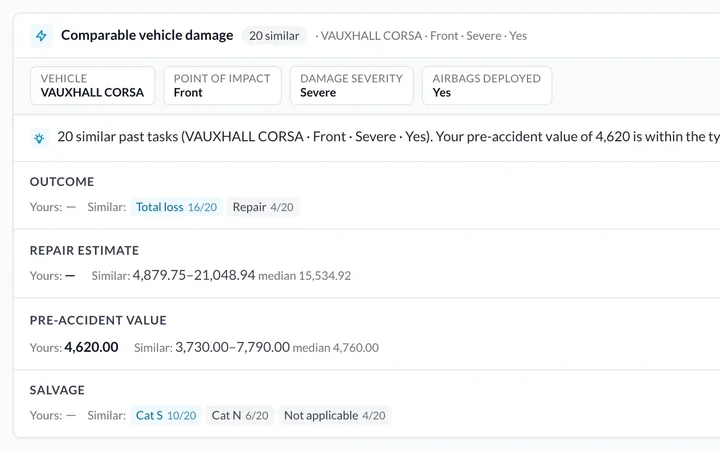Image resolution: width=720 pixels, height=450 pixels.
Task: Click the REPAIR ESTIMATE section heading
Action: click(x=84, y=251)
